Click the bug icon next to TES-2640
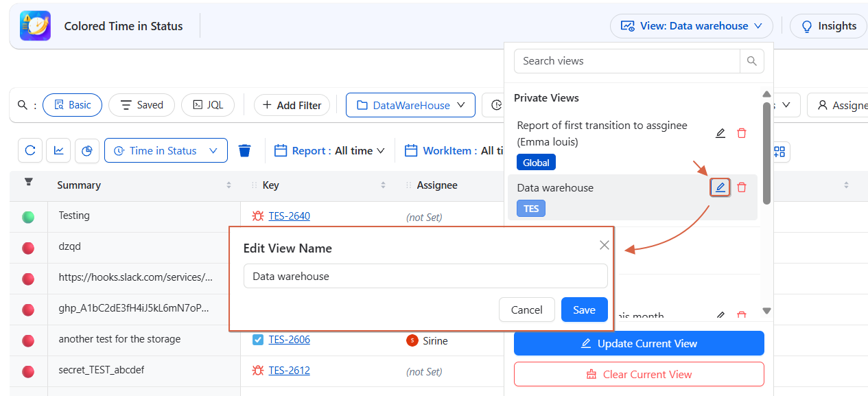 [x=258, y=216]
